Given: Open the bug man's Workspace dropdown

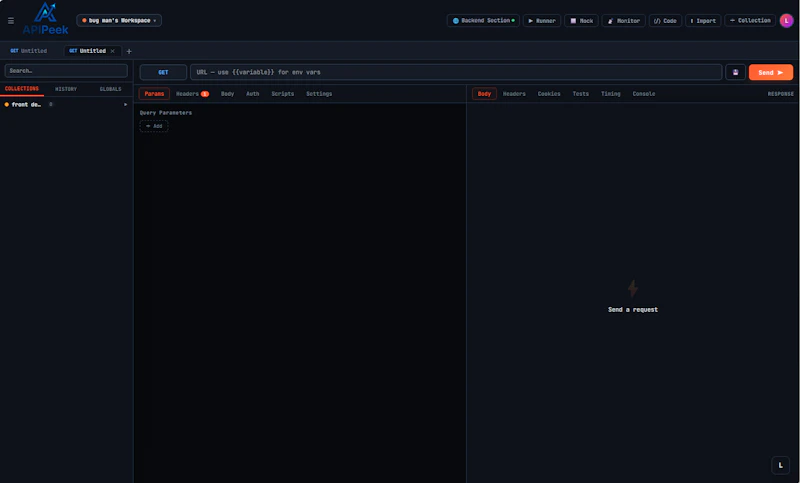Looking at the screenshot, I should [119, 20].
